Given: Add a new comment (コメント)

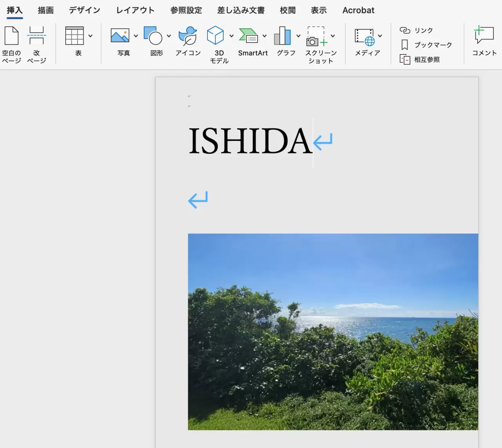Looking at the screenshot, I should click(x=484, y=36).
